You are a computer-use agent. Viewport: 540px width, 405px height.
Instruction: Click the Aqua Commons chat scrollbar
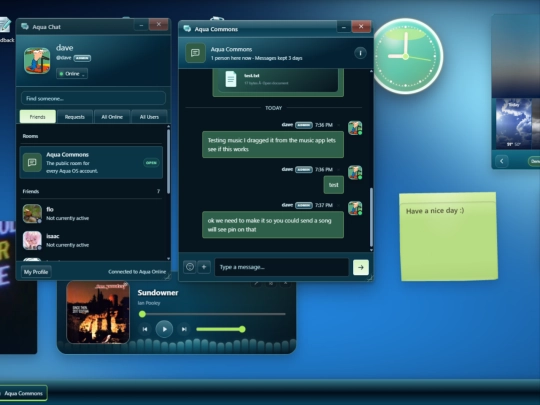coord(371,217)
